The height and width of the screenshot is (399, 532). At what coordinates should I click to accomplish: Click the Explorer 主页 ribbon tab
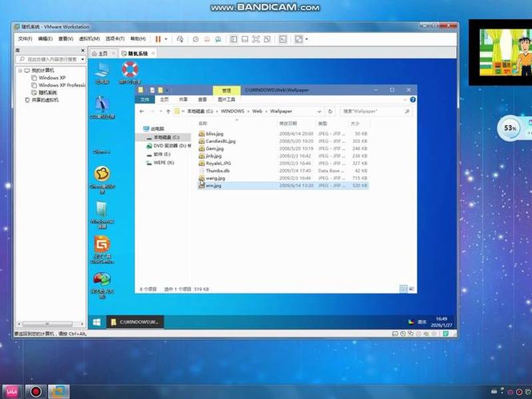pos(164,99)
